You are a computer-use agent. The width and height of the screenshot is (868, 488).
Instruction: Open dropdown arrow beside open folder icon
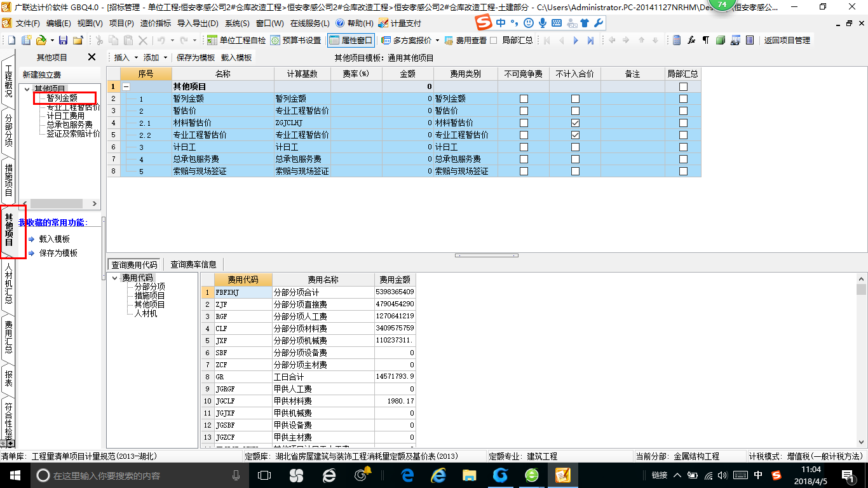click(x=51, y=40)
